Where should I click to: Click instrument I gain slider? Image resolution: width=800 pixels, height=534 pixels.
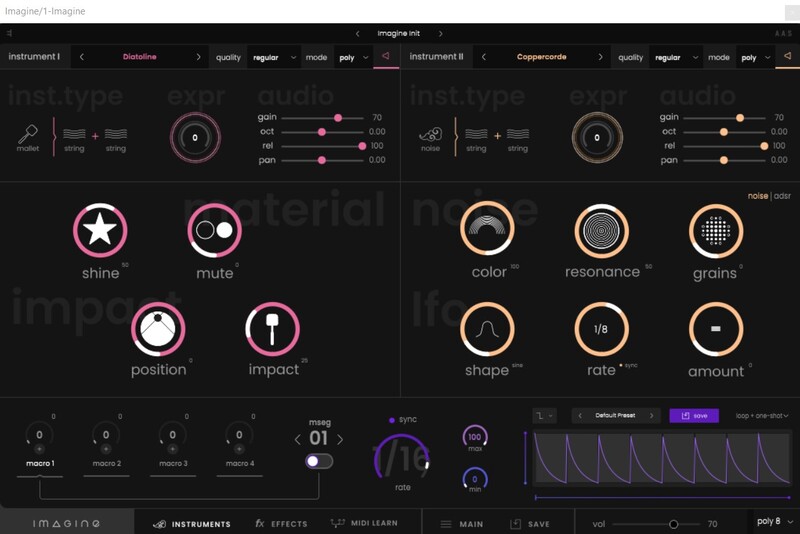tap(322, 118)
